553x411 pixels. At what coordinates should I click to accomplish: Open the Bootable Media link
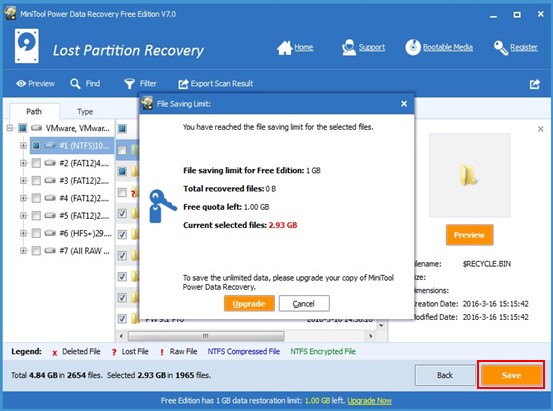pyautogui.click(x=448, y=47)
